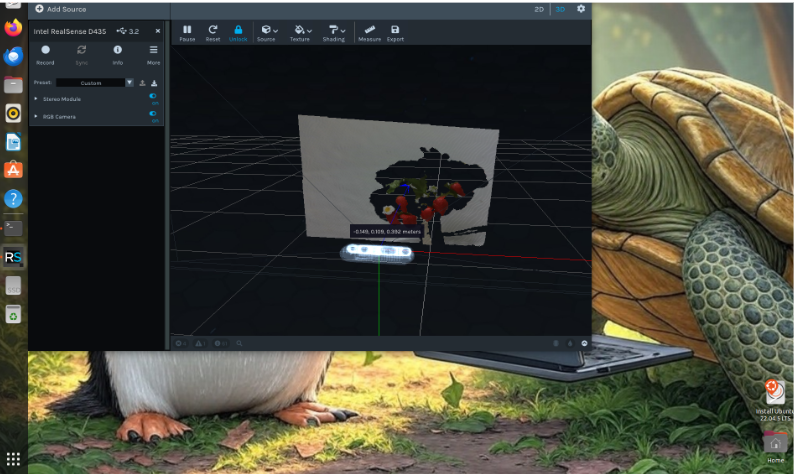Open LibreOffice Writer from the dock
Image resolution: width=798 pixels, height=474 pixels.
(x=13, y=142)
